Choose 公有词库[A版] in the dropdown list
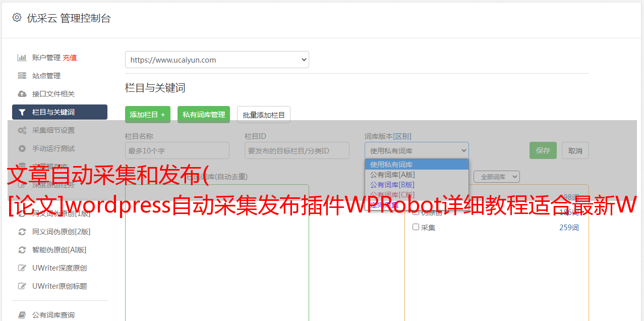 [417, 175]
